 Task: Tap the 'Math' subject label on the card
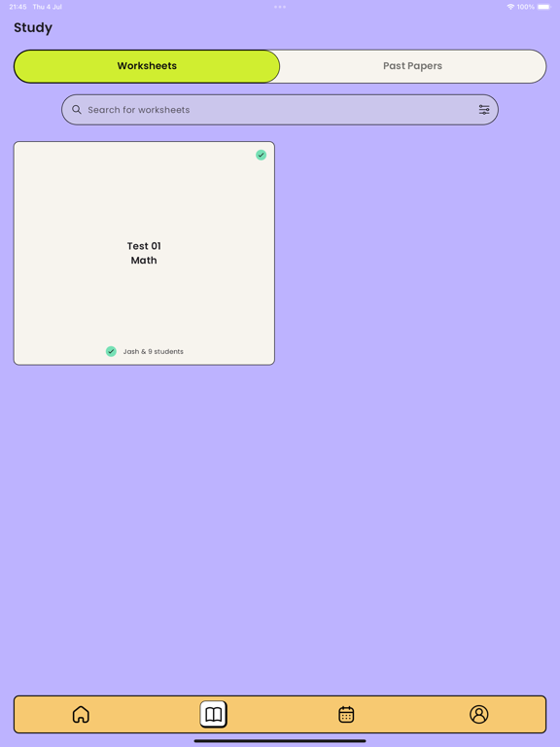pos(144,260)
